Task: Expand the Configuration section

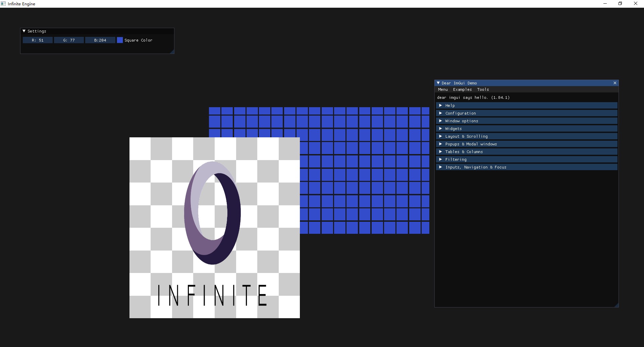Action: (x=527, y=113)
